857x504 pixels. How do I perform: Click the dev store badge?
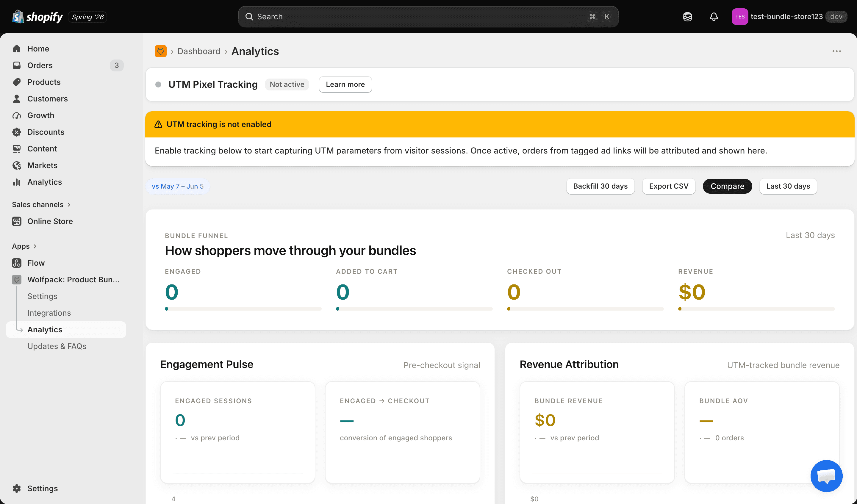point(836,17)
